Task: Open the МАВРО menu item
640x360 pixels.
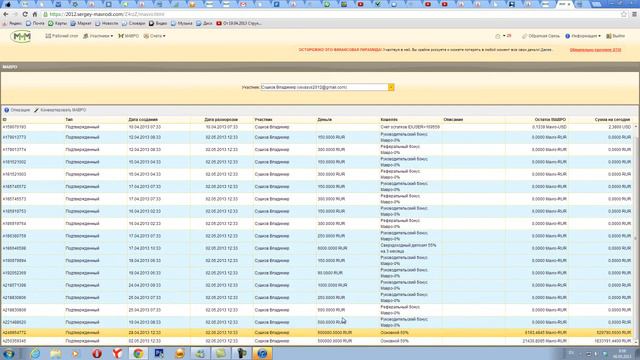Action: point(129,36)
